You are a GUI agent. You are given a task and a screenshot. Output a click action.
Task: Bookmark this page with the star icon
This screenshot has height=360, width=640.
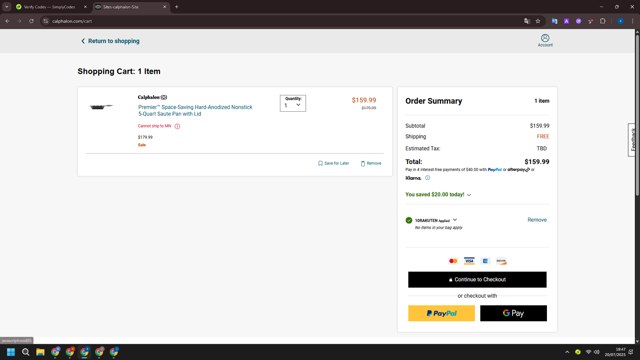point(538,21)
